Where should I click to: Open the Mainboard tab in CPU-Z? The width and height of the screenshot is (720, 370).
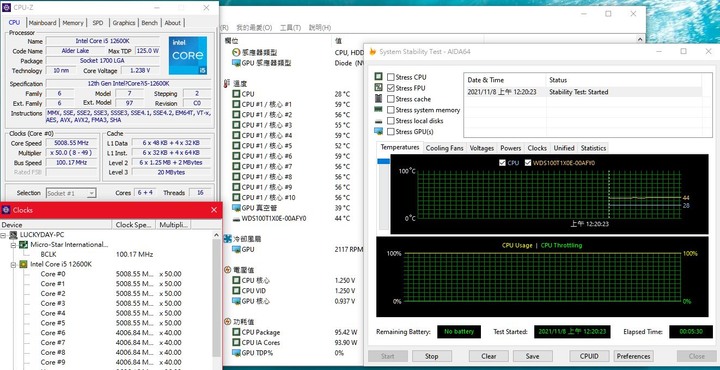(x=42, y=22)
